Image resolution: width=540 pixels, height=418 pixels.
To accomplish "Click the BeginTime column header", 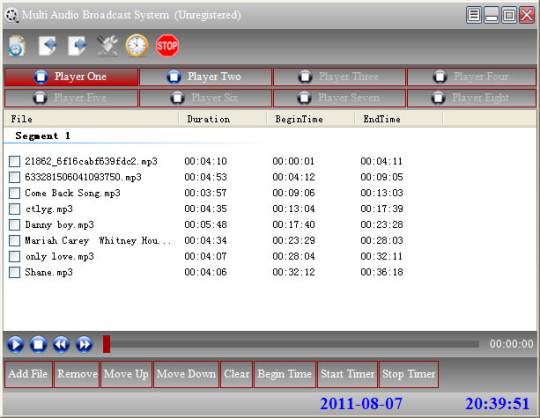I will [311, 119].
